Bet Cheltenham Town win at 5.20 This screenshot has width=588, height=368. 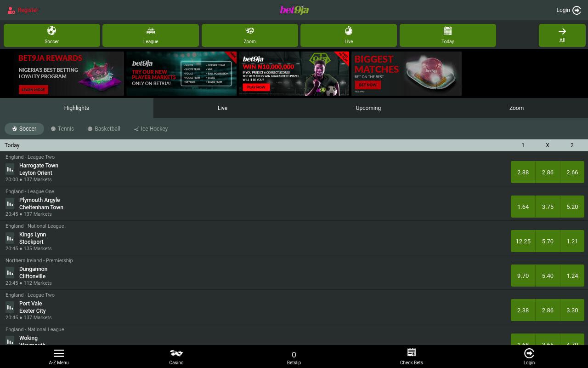click(572, 207)
